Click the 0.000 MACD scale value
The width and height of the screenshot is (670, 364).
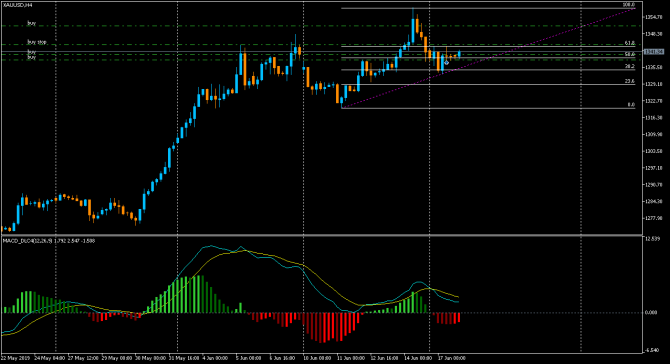(651, 312)
